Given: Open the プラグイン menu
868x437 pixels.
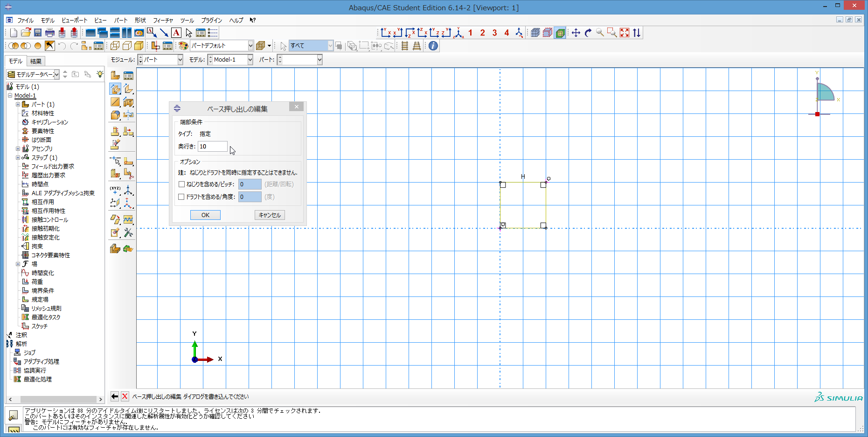Looking at the screenshot, I should 212,21.
